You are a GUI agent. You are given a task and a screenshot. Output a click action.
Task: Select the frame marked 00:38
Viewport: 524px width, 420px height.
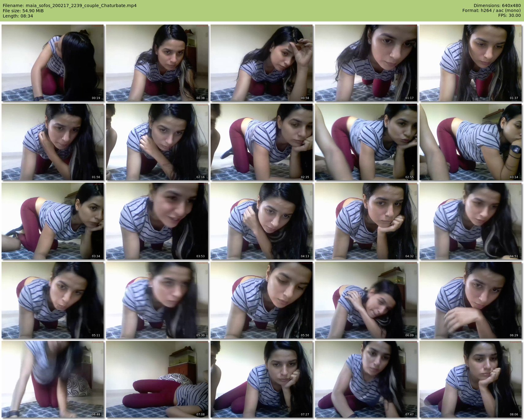[157, 63]
